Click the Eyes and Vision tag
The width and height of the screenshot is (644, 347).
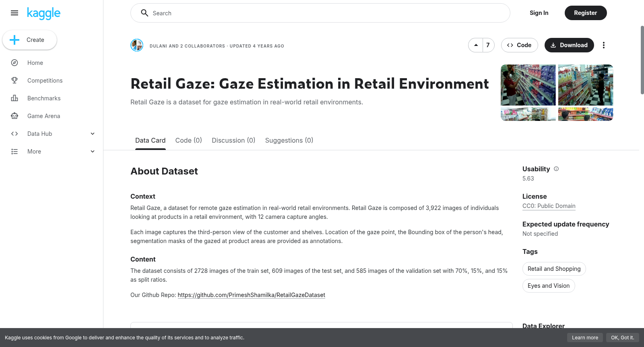(x=549, y=286)
